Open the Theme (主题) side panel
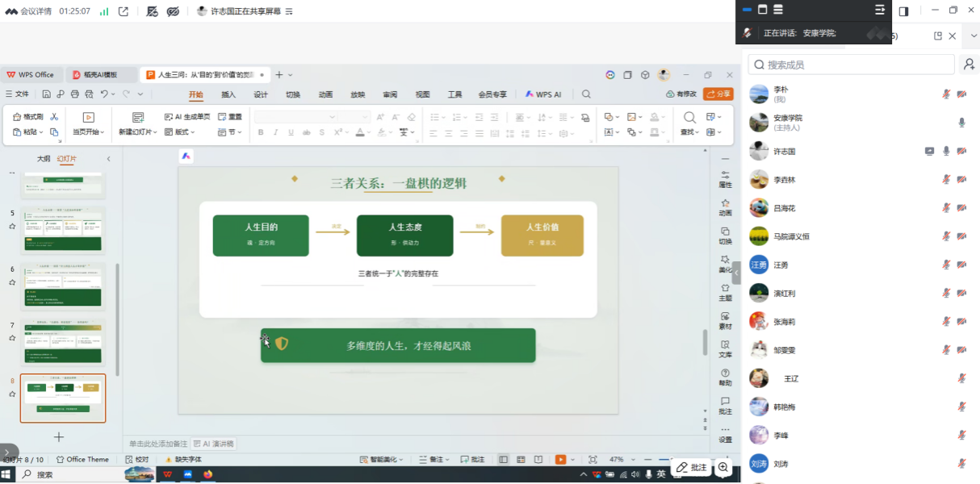980x484 pixels. pos(725,292)
